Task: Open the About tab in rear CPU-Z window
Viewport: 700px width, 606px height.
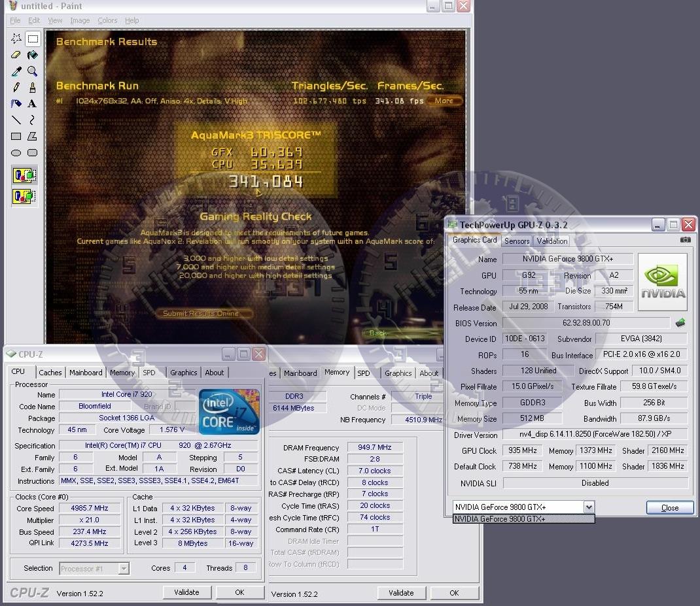Action: click(x=429, y=373)
